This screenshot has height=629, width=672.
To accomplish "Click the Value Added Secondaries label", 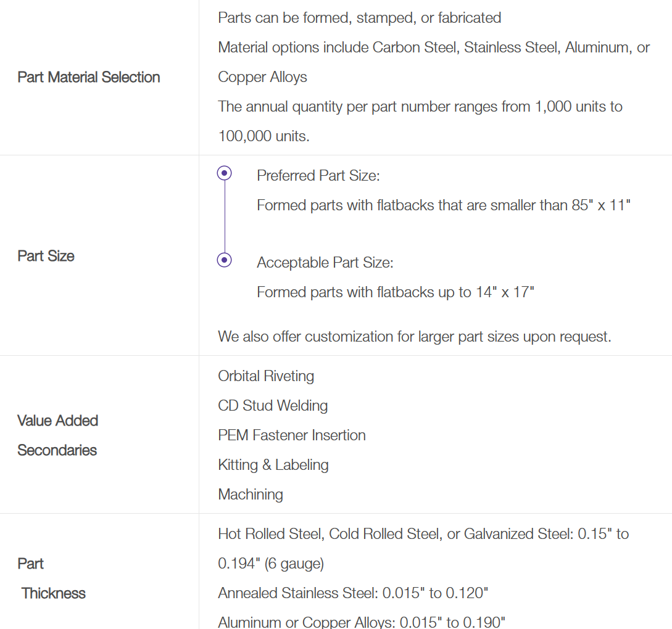I will tap(57, 435).
